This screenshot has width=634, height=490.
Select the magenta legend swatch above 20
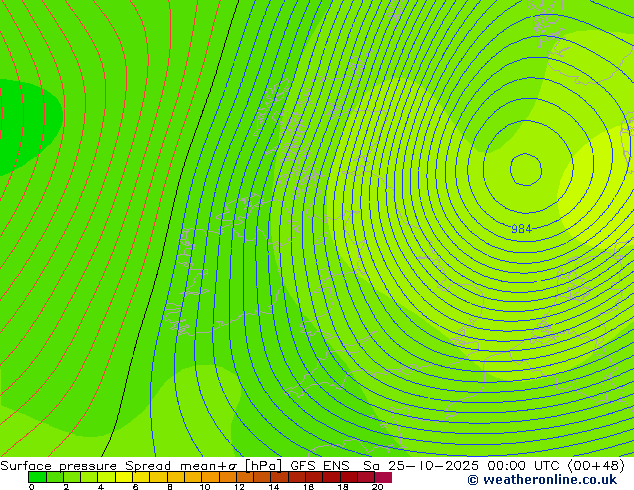tap(383, 477)
